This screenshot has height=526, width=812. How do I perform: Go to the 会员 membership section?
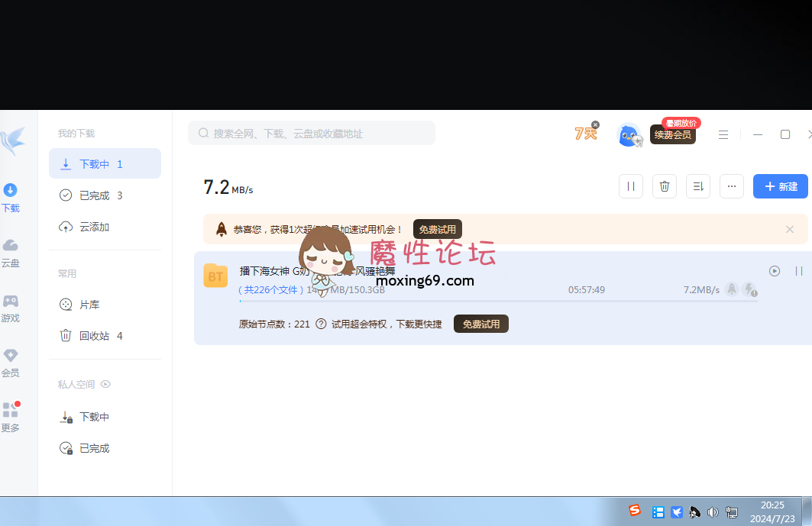pos(11,363)
